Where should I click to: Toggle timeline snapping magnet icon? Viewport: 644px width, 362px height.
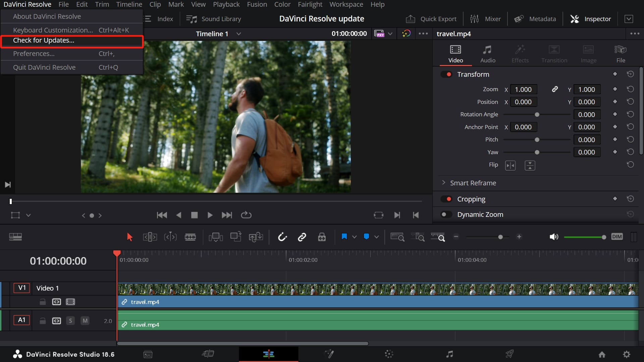(x=282, y=237)
